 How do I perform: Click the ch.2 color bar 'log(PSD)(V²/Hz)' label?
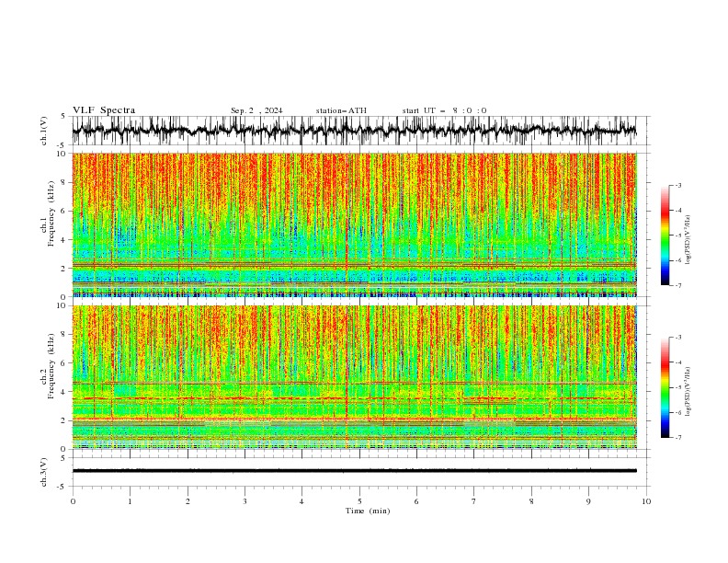688,392
